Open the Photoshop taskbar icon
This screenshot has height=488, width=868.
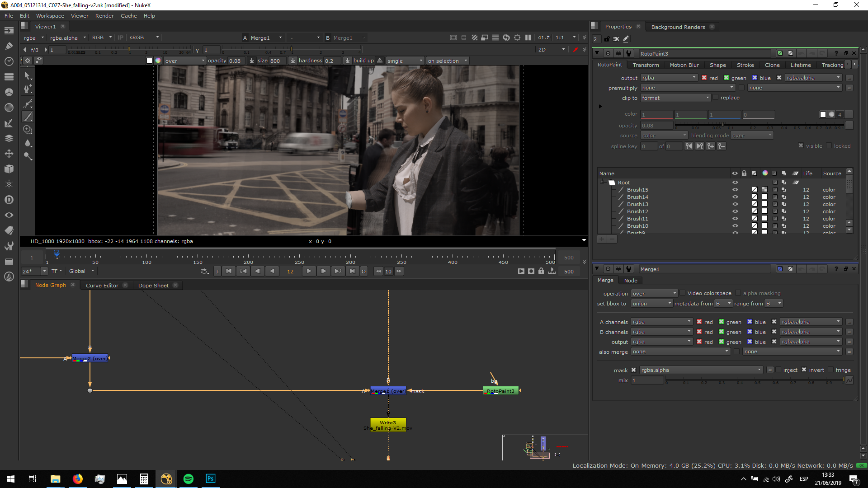210,479
